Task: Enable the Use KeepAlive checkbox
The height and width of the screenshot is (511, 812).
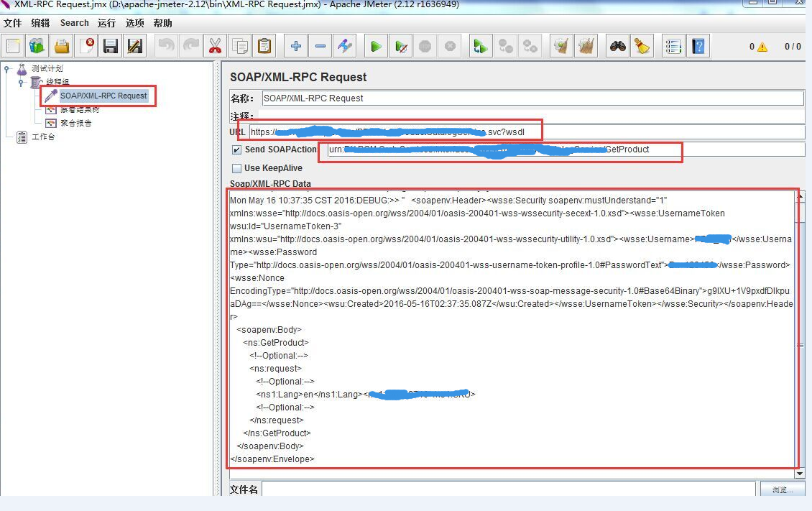Action: [x=236, y=168]
